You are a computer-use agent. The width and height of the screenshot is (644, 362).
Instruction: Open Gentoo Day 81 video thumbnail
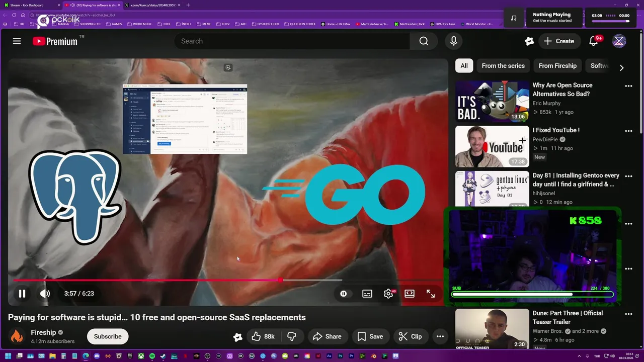[x=492, y=189]
